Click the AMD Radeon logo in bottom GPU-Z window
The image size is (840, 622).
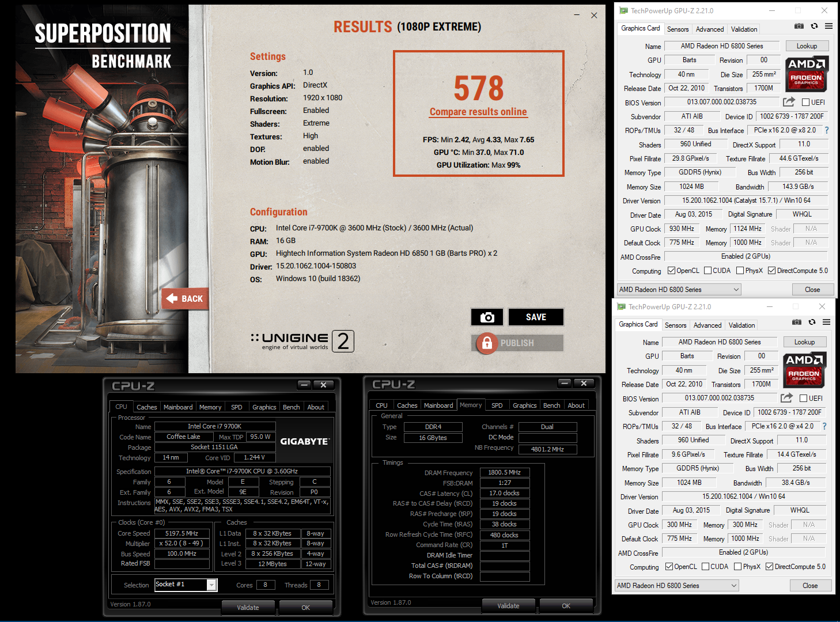[804, 370]
